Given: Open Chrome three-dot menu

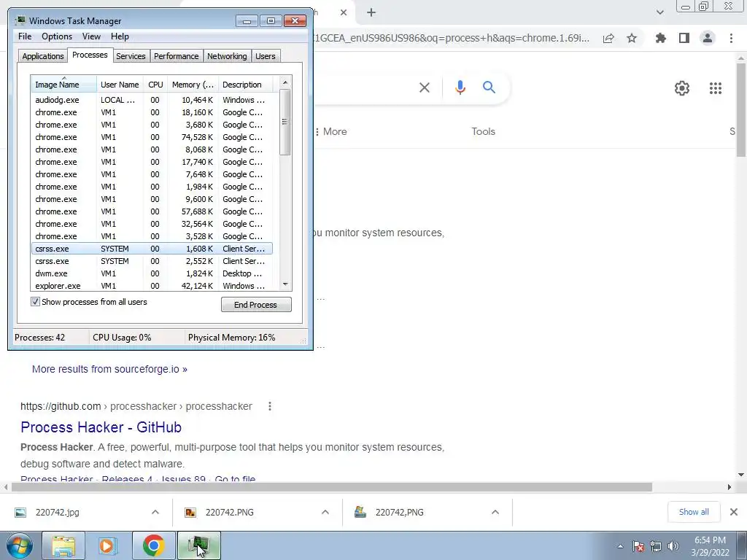Looking at the screenshot, I should 731,38.
